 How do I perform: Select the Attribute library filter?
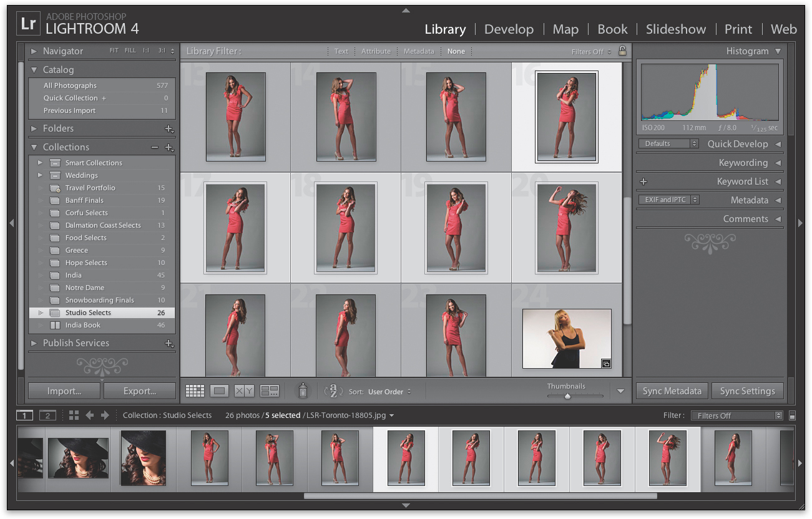(376, 51)
